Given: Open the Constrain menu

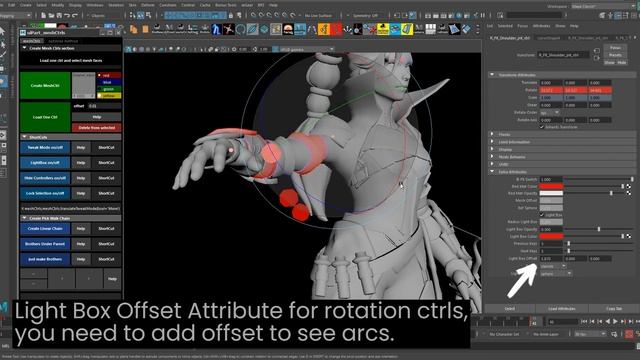Looking at the screenshot, I should click(167, 5).
